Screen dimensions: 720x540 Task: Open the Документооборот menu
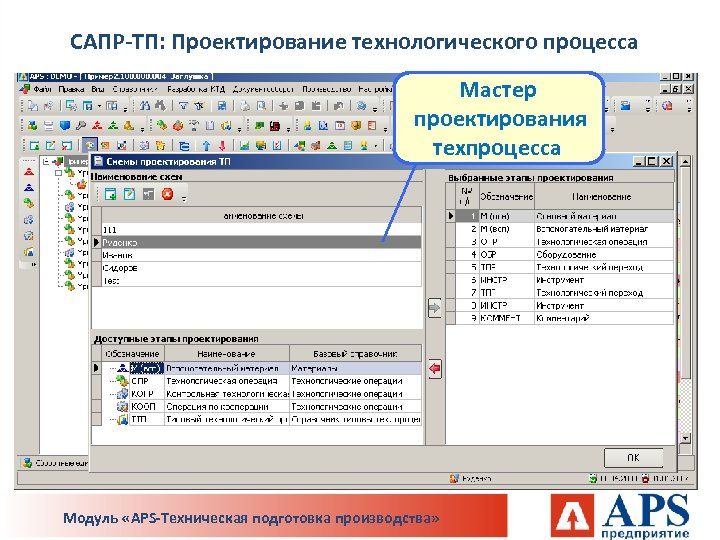click(263, 90)
